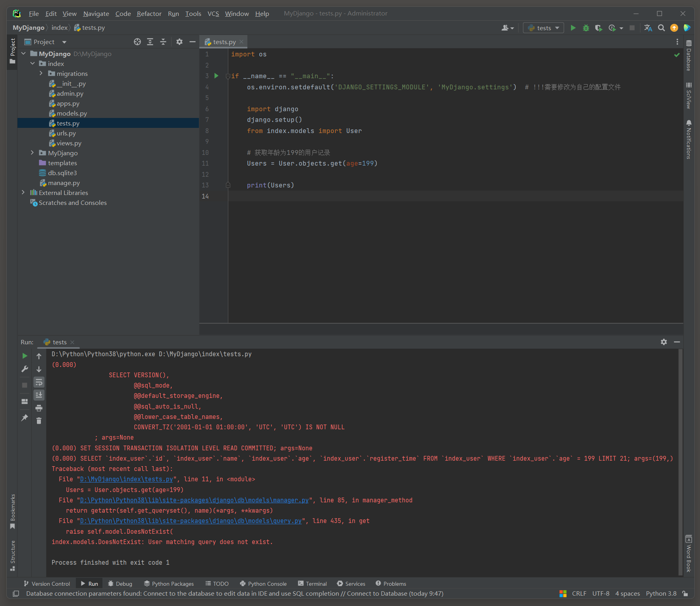Click CRLF line separator in status bar
The height and width of the screenshot is (606, 700).
tap(579, 594)
